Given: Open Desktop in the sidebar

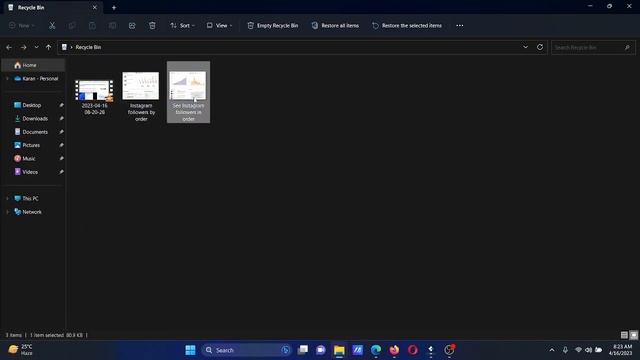Looking at the screenshot, I should pos(33,105).
